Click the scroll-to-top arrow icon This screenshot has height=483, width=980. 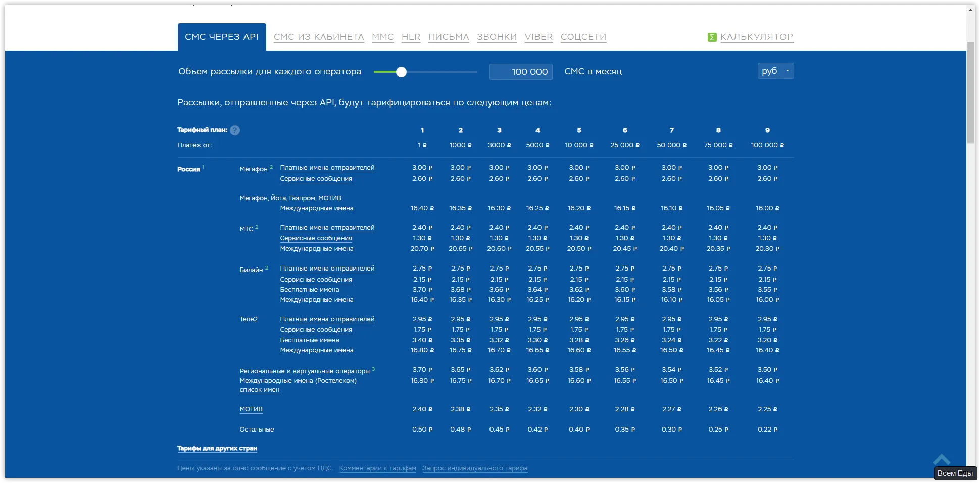click(942, 459)
